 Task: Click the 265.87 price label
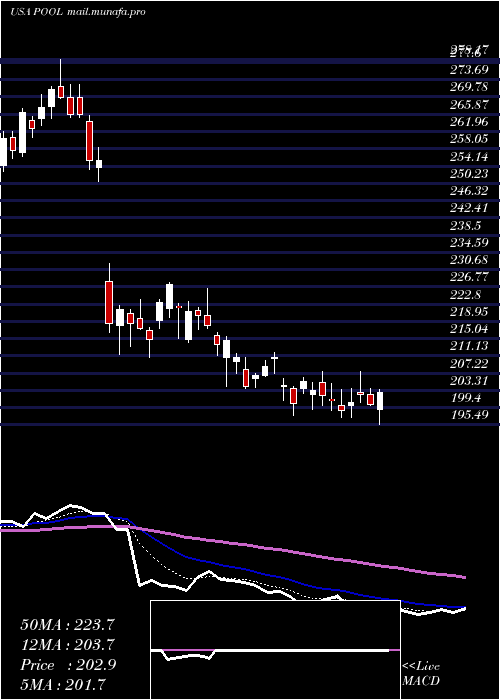click(469, 104)
